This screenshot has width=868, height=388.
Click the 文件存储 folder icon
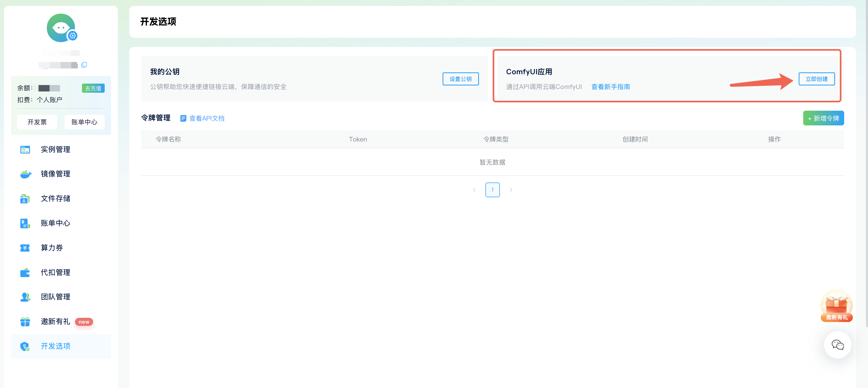25,199
